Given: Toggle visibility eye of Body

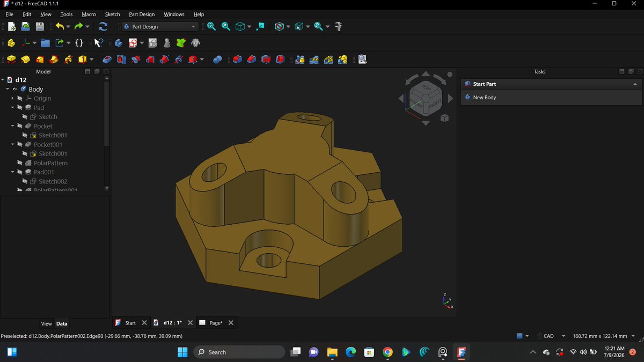Looking at the screenshot, I should 15,89.
